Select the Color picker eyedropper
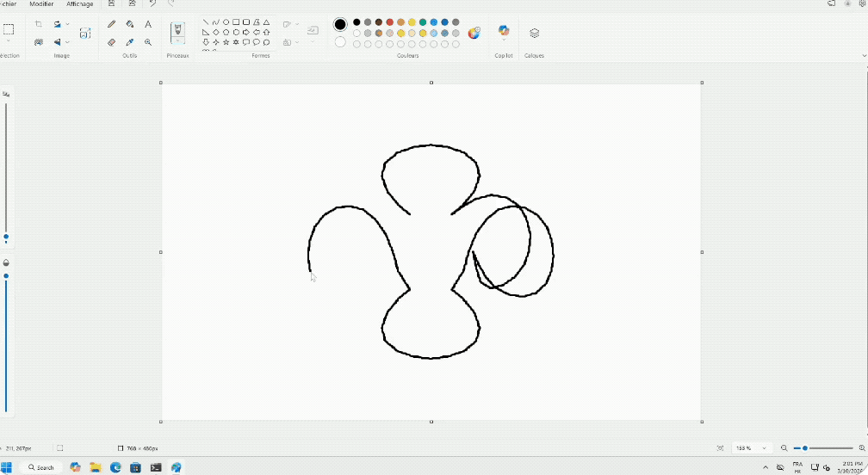The image size is (868, 475). (x=130, y=42)
